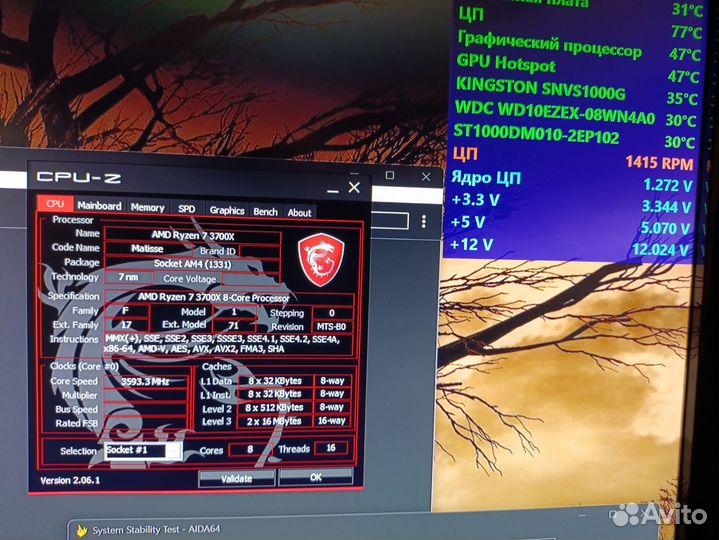Open the Graphics tab
Image resolution: width=719 pixels, height=540 pixels.
(x=227, y=210)
